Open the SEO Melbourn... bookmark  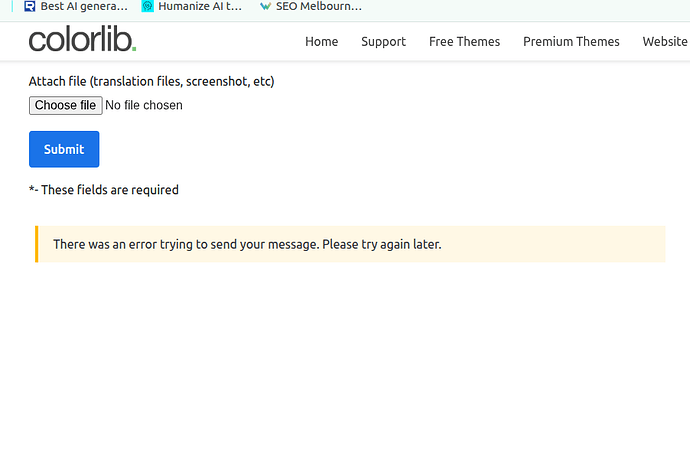311,6
